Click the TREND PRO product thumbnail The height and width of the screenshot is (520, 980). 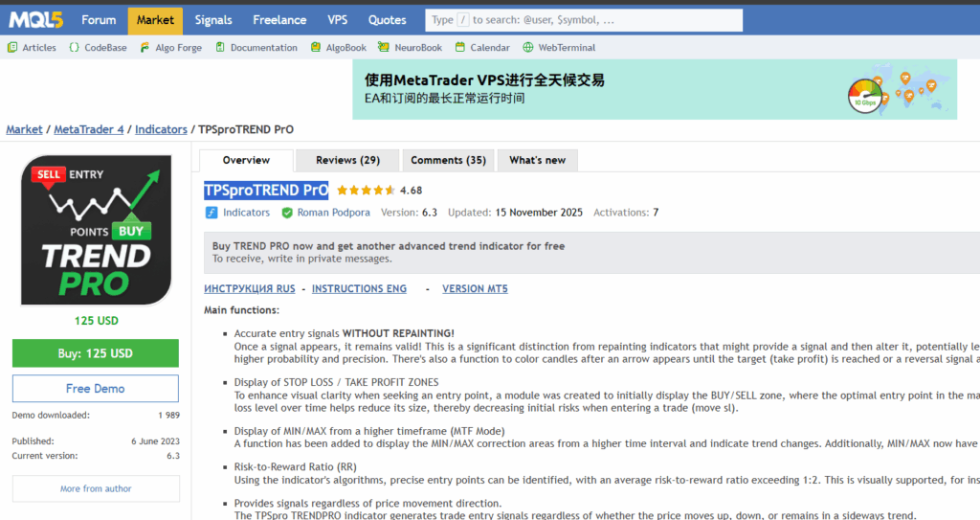pyautogui.click(x=96, y=230)
